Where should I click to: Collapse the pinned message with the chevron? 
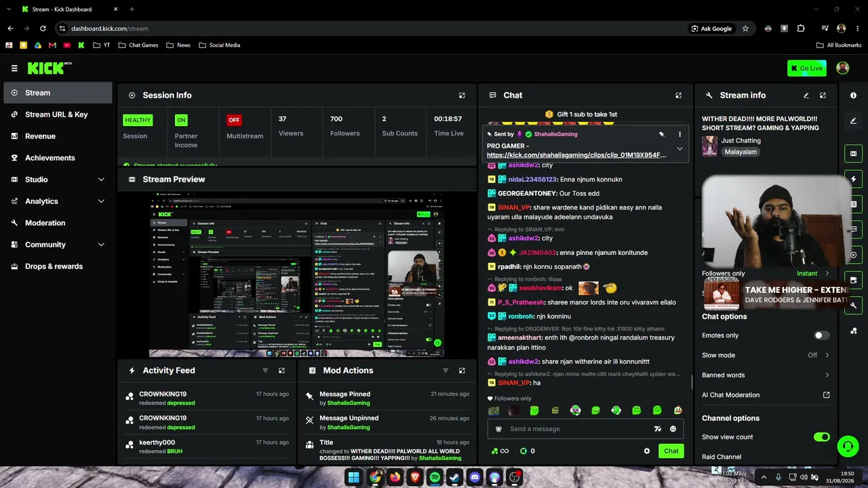tap(679, 149)
